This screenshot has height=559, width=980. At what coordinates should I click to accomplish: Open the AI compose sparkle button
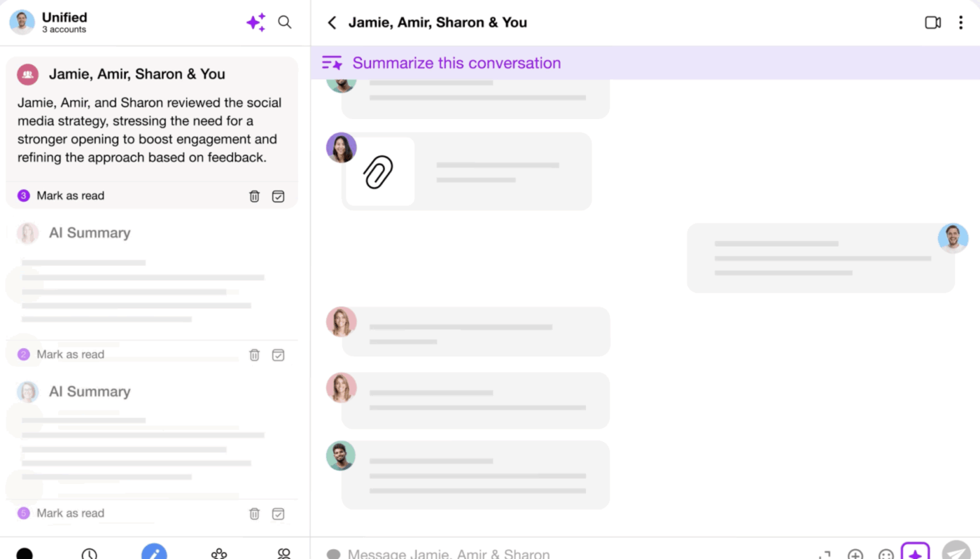point(915,551)
